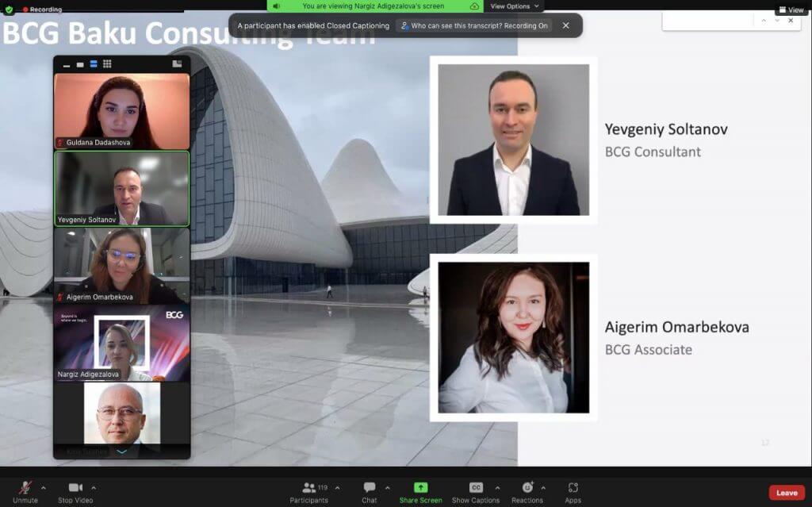
Task: Open the View Options dropdown
Action: pyautogui.click(x=514, y=6)
